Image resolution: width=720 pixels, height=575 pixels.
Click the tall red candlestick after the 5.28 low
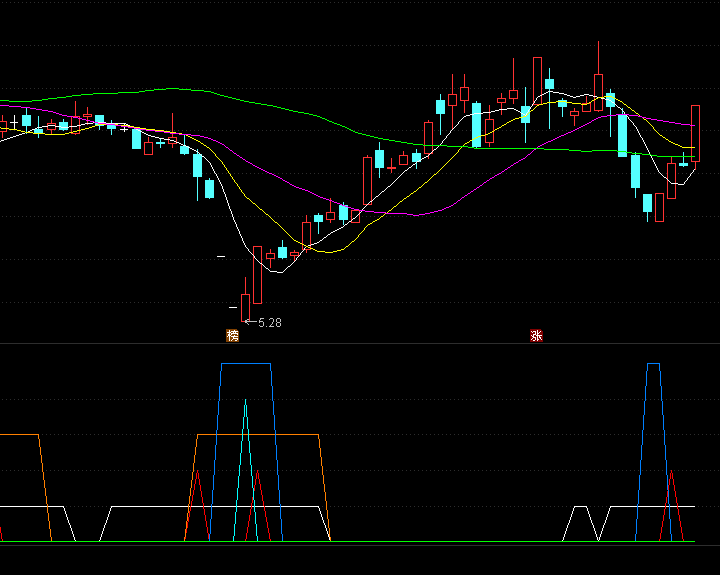coord(258,275)
